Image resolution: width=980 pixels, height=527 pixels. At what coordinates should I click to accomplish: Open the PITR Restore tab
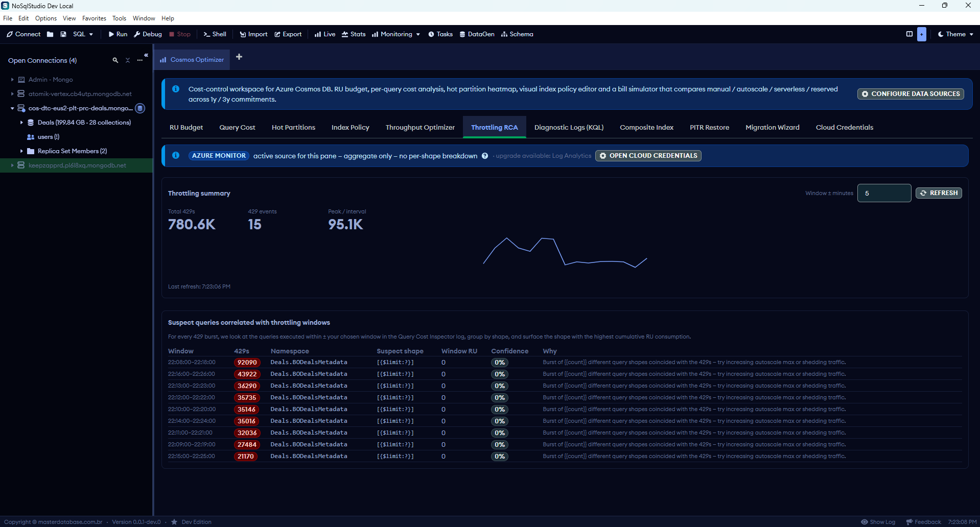pos(709,127)
